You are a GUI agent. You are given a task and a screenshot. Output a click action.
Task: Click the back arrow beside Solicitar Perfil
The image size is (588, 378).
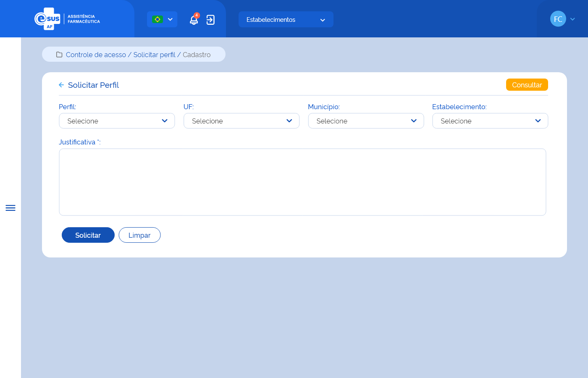coord(61,85)
